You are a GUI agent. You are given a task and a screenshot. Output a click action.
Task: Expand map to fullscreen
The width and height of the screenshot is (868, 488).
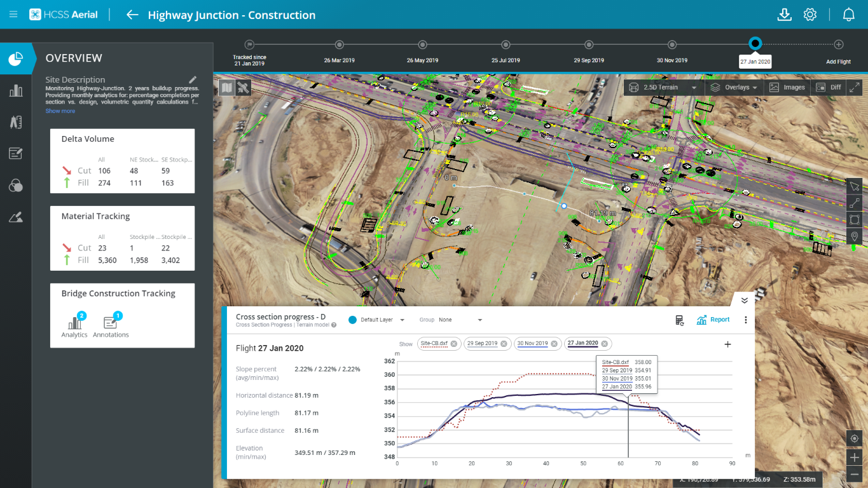coord(854,88)
